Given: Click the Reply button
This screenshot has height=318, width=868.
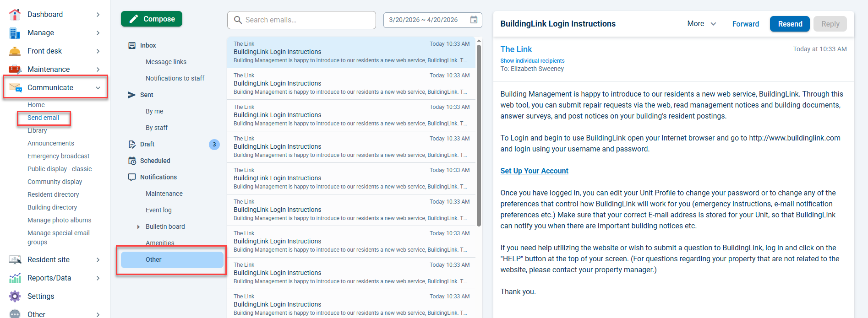Looking at the screenshot, I should point(830,24).
